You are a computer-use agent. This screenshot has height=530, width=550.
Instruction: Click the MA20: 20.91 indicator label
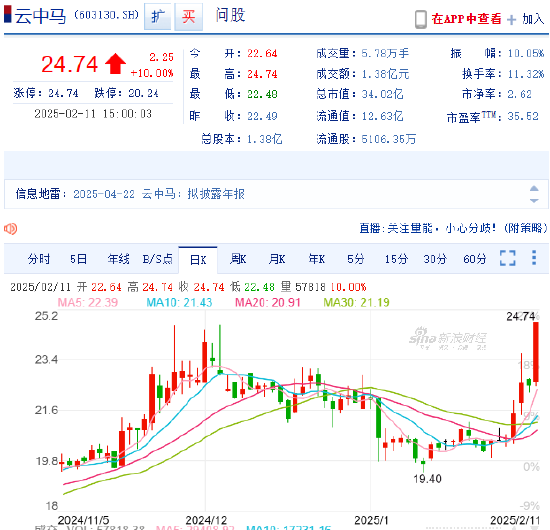coord(268,302)
